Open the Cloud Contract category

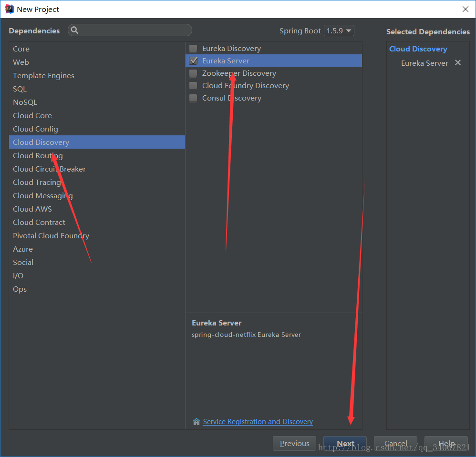click(97, 222)
